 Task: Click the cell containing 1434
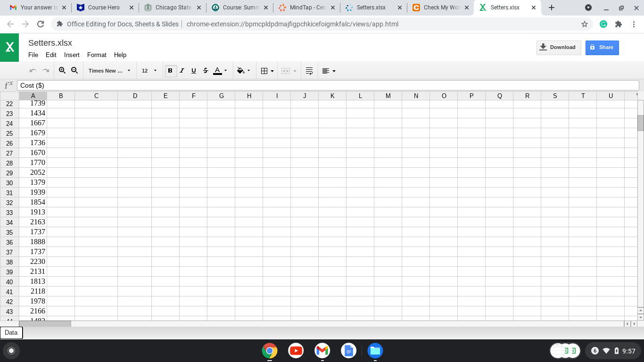(33, 113)
